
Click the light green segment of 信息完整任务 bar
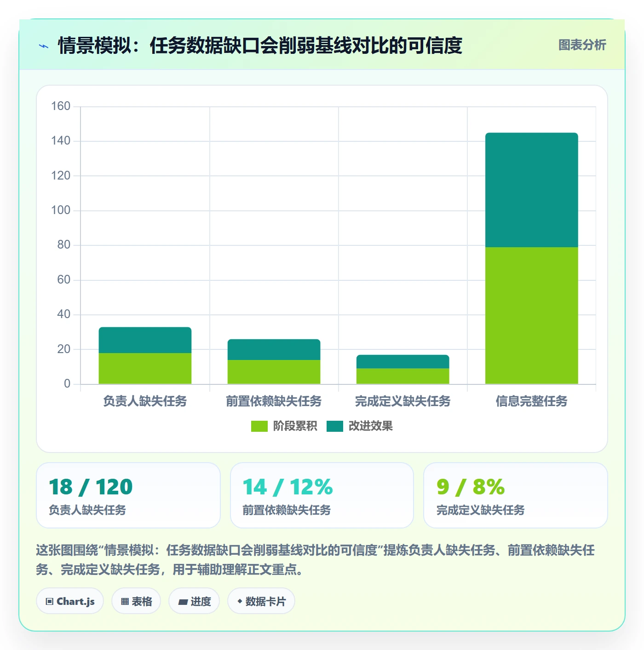[x=532, y=316]
